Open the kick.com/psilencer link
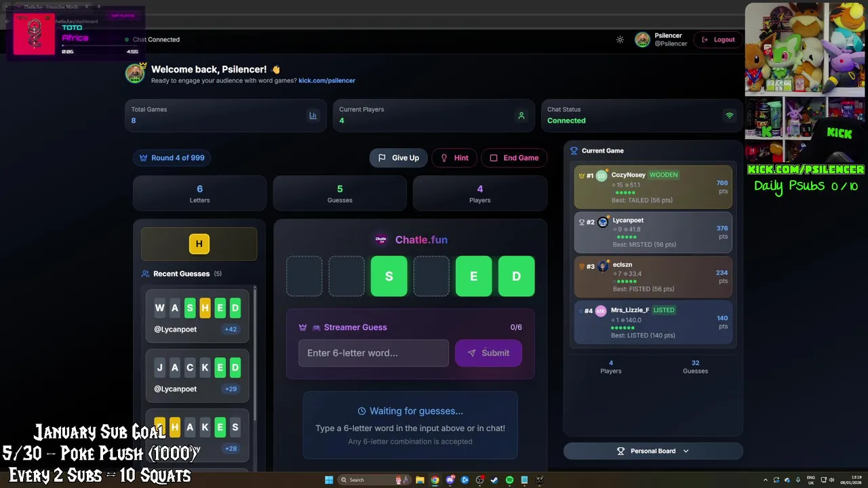This screenshot has height=488, width=868. point(327,81)
